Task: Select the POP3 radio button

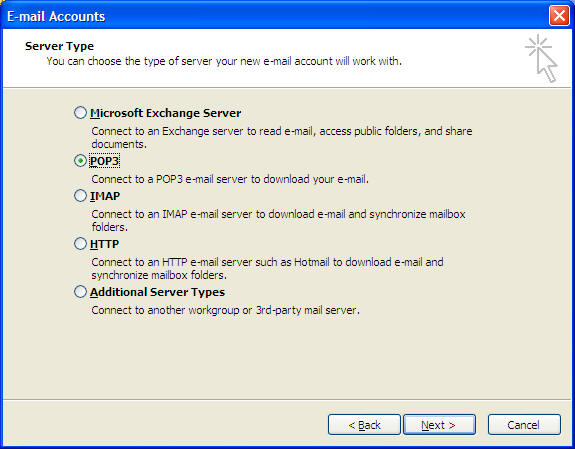Action: pos(80,161)
